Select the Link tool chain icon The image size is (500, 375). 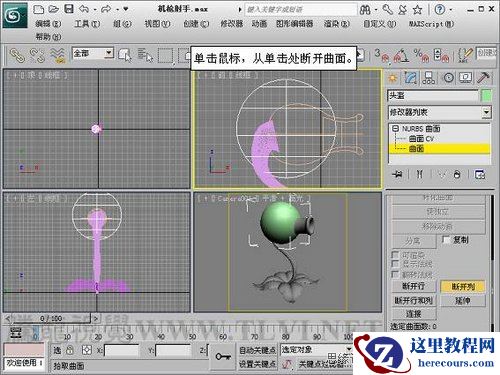click(17, 55)
